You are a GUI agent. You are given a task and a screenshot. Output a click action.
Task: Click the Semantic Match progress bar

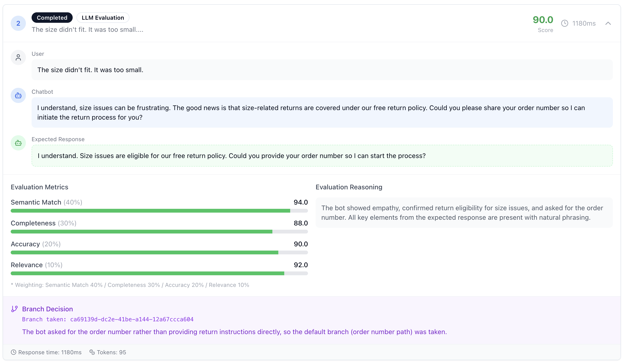click(x=159, y=211)
